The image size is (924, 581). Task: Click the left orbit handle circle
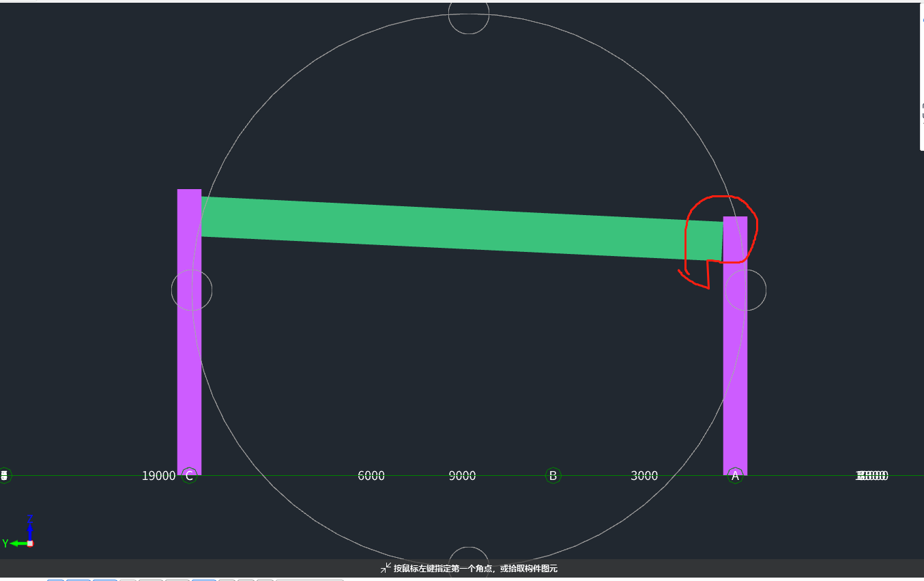[192, 290]
